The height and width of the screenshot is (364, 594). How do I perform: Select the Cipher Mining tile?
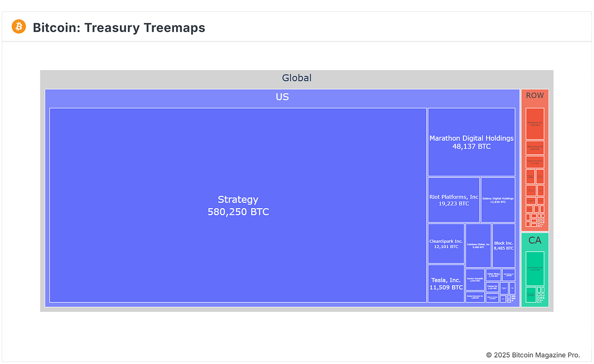tap(493, 274)
